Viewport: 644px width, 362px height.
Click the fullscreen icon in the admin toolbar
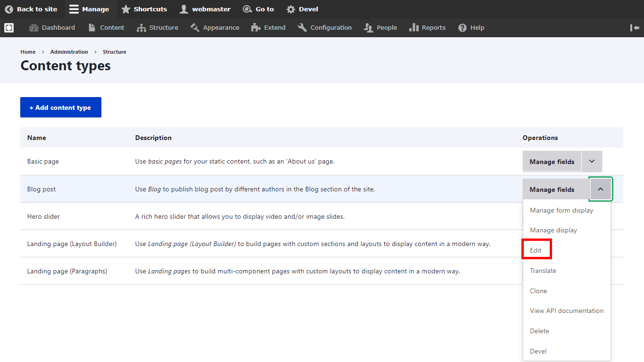point(9,28)
